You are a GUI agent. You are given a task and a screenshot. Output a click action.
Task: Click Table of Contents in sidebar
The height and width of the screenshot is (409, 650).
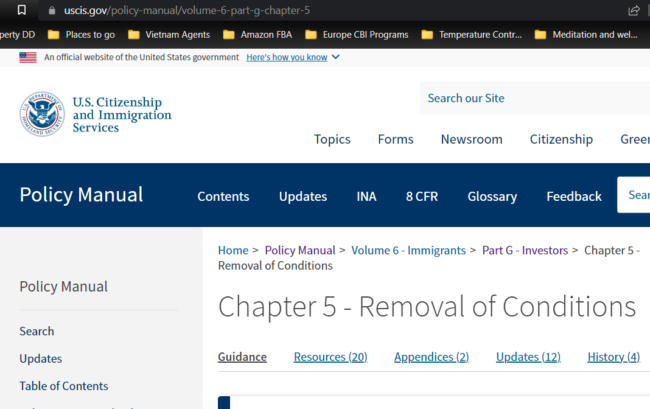63,386
